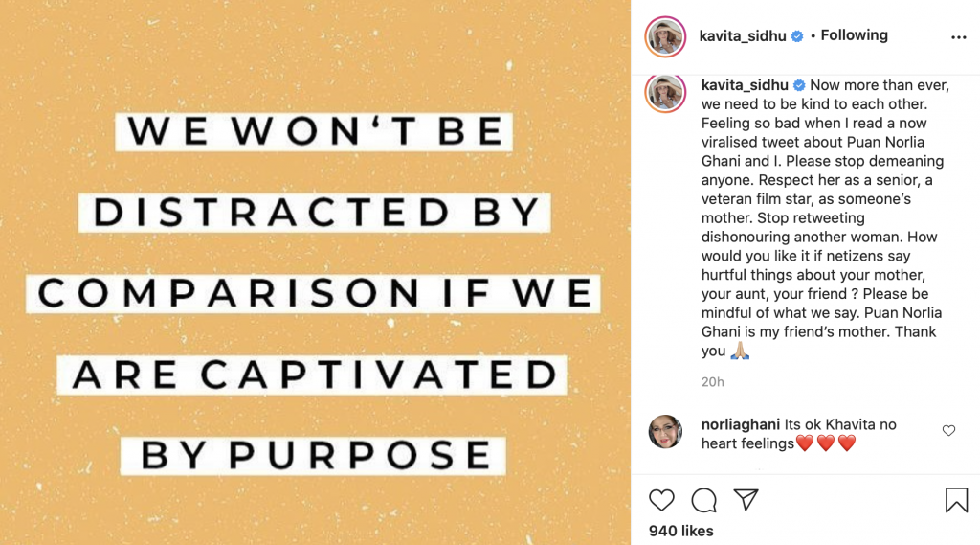The width and height of the screenshot is (980, 545).
Task: Click verified badge in caption
Action: pyautogui.click(x=800, y=86)
